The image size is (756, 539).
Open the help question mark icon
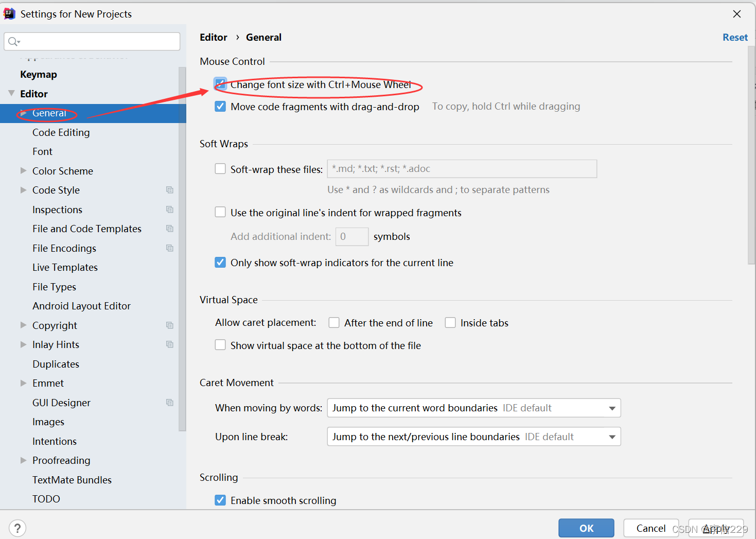tap(17, 528)
